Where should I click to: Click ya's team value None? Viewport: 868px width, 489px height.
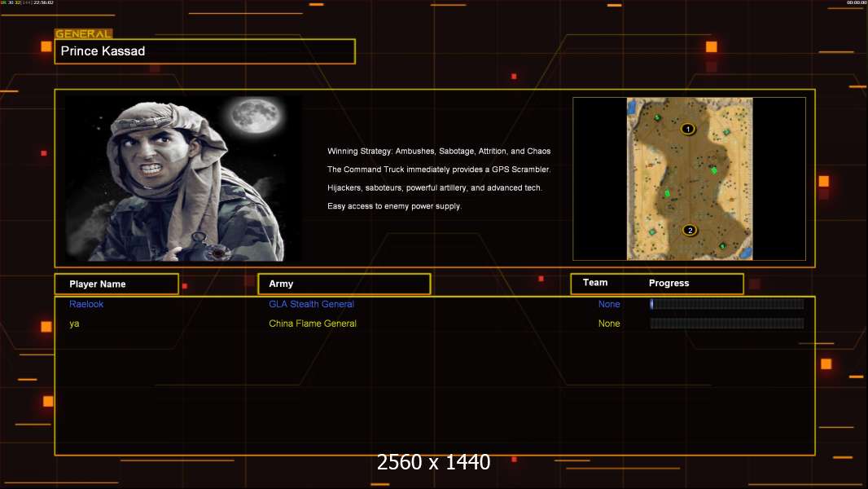[x=609, y=324]
